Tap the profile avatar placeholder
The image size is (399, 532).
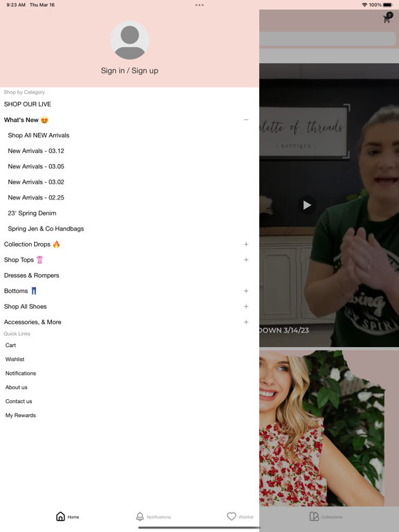click(130, 40)
